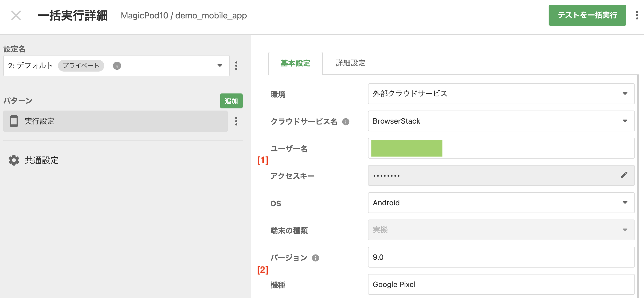Click the バージョン field containing 9.0
644x298 pixels.
click(x=501, y=257)
